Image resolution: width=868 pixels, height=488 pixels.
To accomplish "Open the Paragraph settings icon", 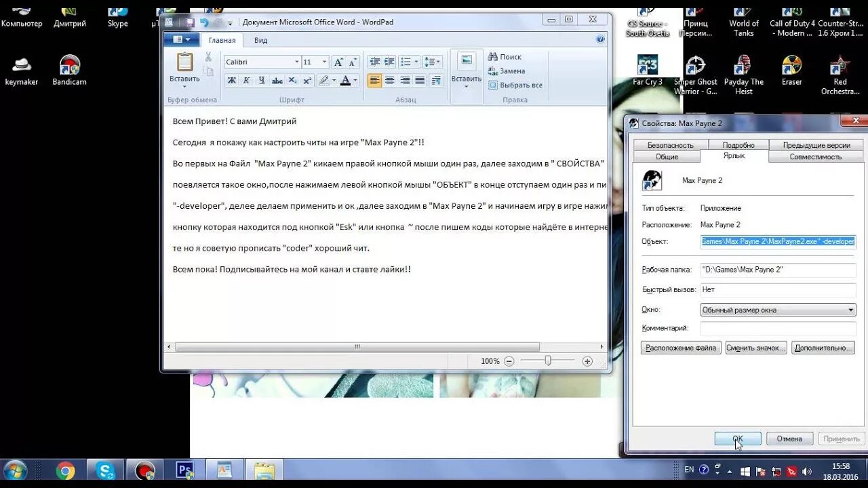I will pos(436,80).
